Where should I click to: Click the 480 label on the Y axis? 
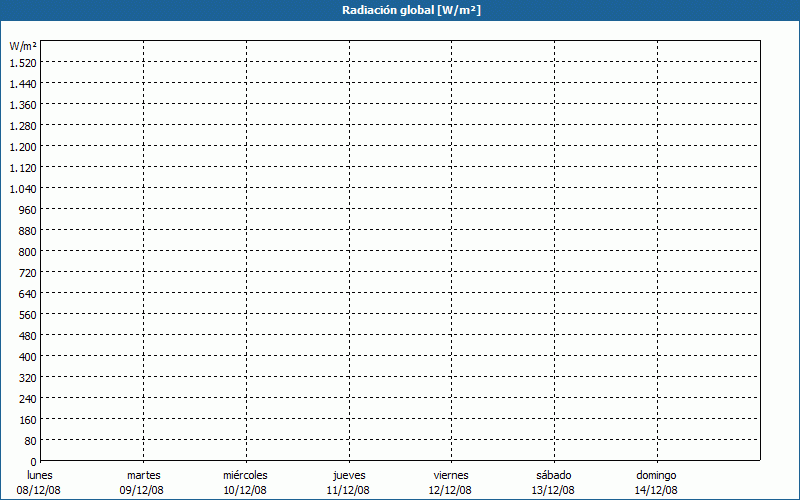pyautogui.click(x=26, y=336)
